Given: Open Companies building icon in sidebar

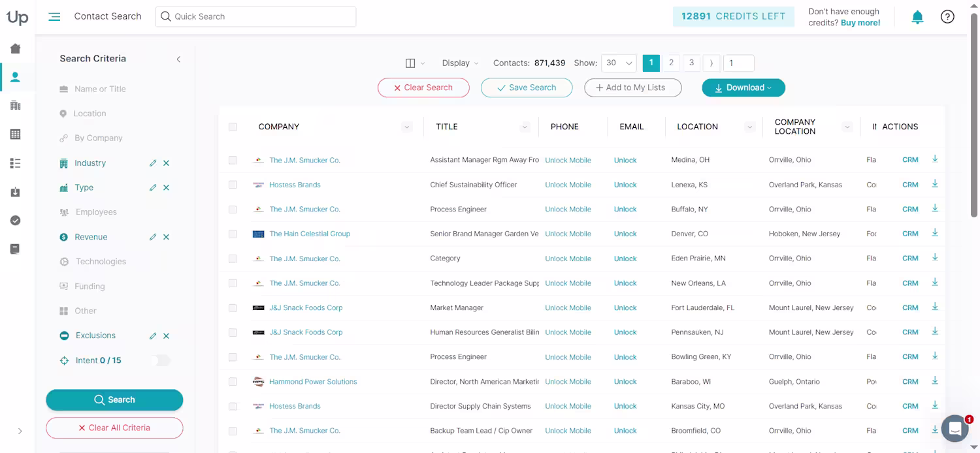Looking at the screenshot, I should click(x=16, y=105).
